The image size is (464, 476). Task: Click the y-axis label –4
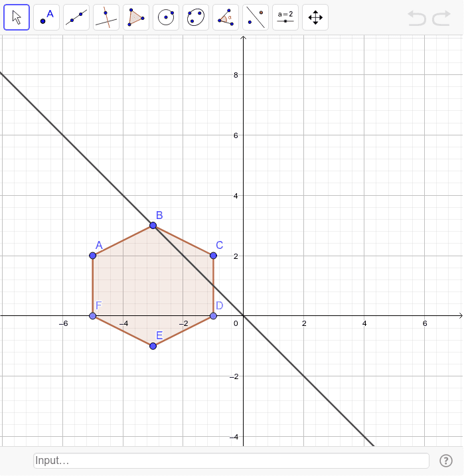click(234, 437)
